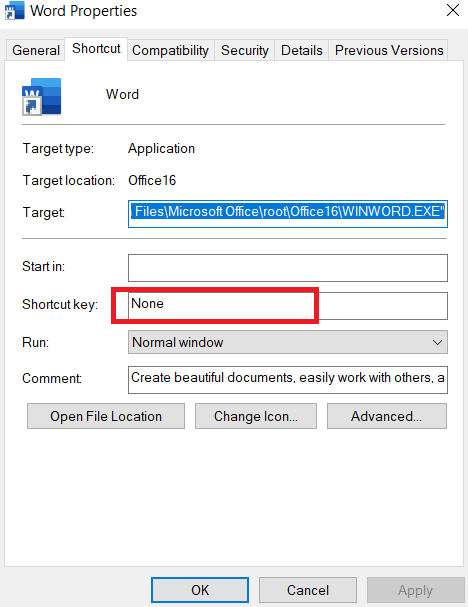Focus the Start in text box
The width and height of the screenshot is (468, 607).
(x=288, y=268)
